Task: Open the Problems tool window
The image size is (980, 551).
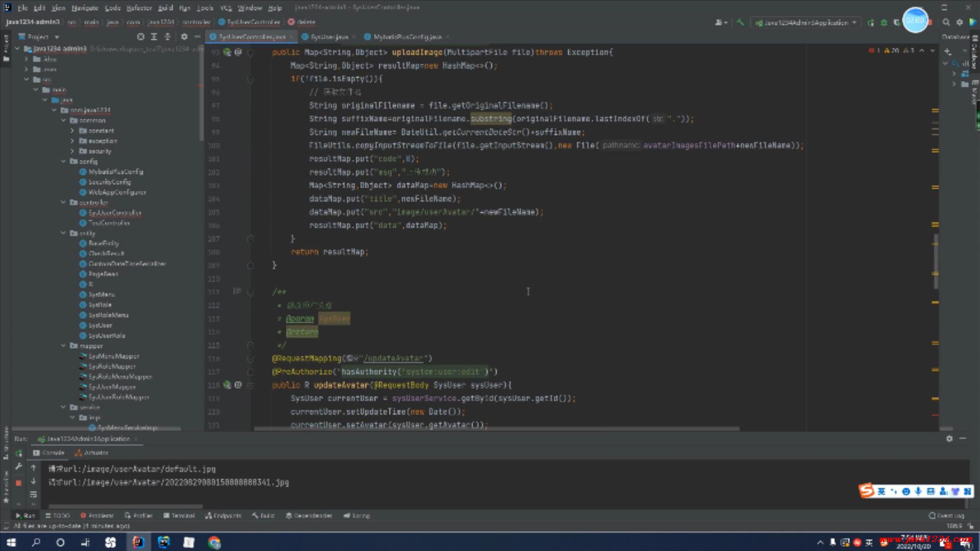Action: click(x=97, y=516)
